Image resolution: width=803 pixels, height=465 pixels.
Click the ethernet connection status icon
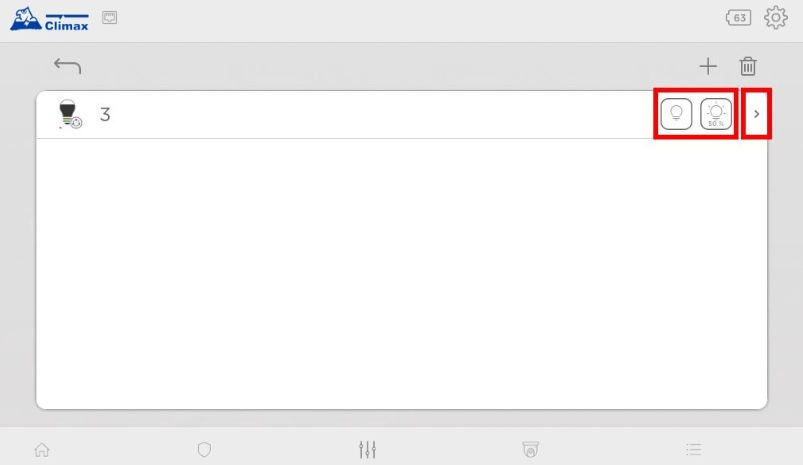[x=110, y=17]
